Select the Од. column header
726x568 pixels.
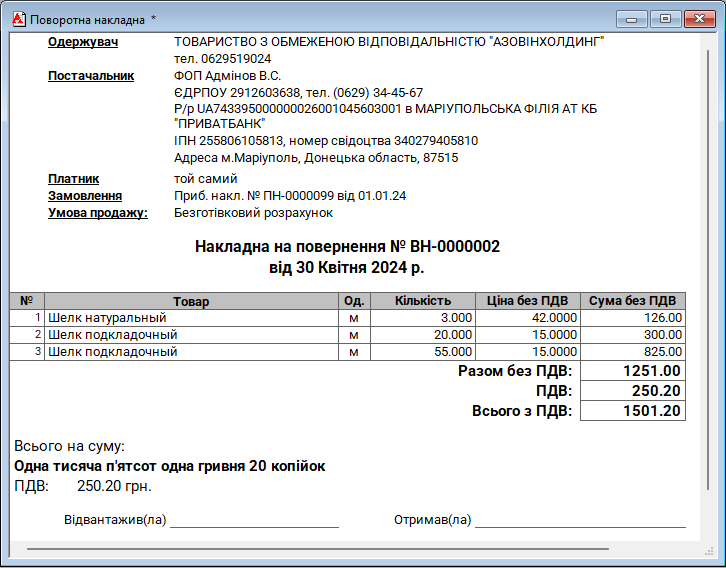pyautogui.click(x=353, y=301)
